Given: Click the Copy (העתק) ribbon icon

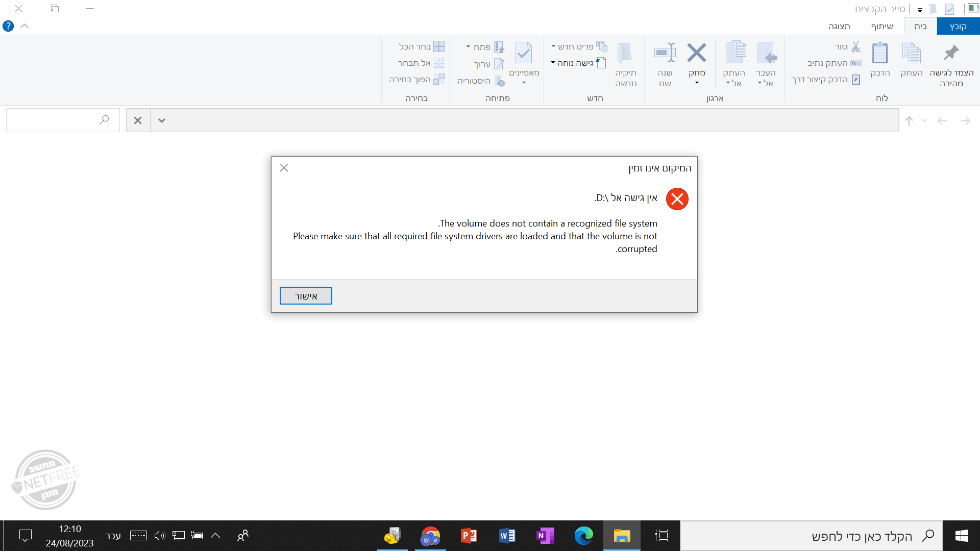Looking at the screenshot, I should click(x=911, y=53).
